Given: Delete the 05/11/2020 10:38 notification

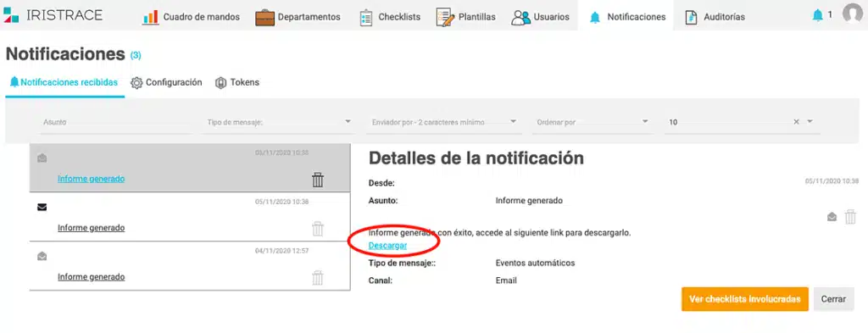Looking at the screenshot, I should pos(318,229).
